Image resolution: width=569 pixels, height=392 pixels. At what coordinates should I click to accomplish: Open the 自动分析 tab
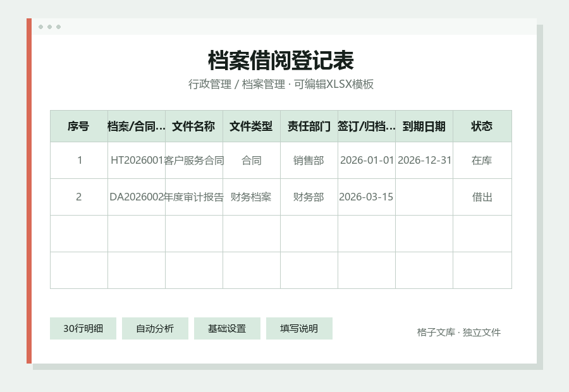(x=155, y=329)
